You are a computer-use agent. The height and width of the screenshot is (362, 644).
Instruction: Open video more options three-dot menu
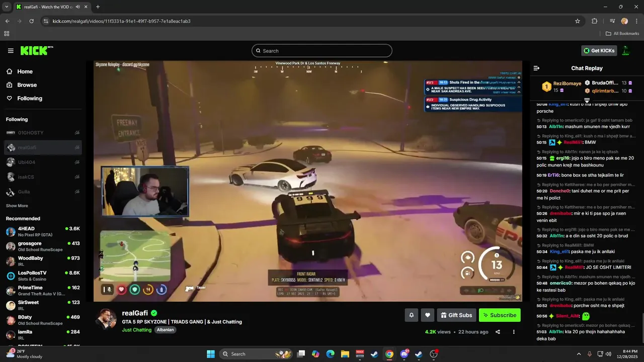click(514, 332)
